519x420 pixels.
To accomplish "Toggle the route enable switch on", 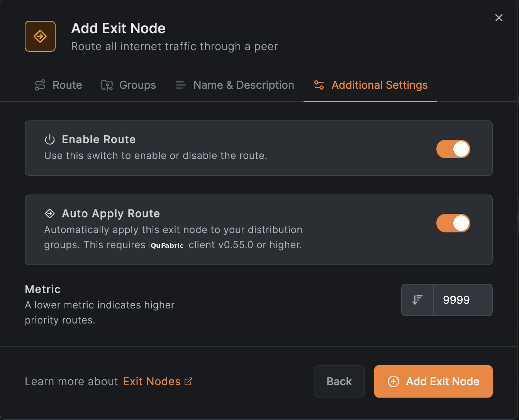I will tap(453, 149).
